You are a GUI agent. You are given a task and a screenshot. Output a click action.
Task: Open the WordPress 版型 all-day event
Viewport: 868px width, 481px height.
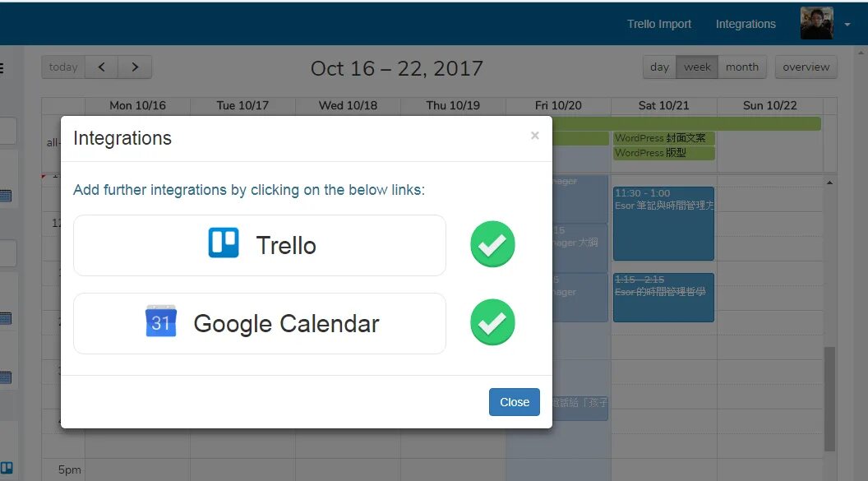pos(664,153)
